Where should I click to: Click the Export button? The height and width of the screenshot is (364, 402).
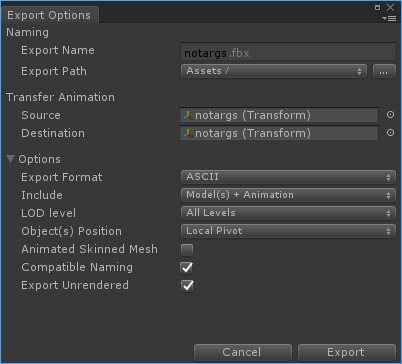tap(347, 352)
